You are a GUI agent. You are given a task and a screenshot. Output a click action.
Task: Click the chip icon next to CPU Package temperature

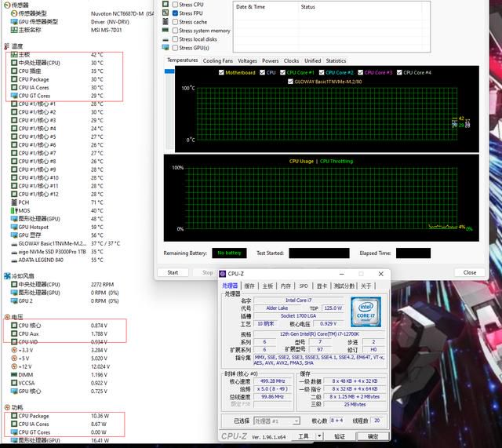pyautogui.click(x=14, y=79)
